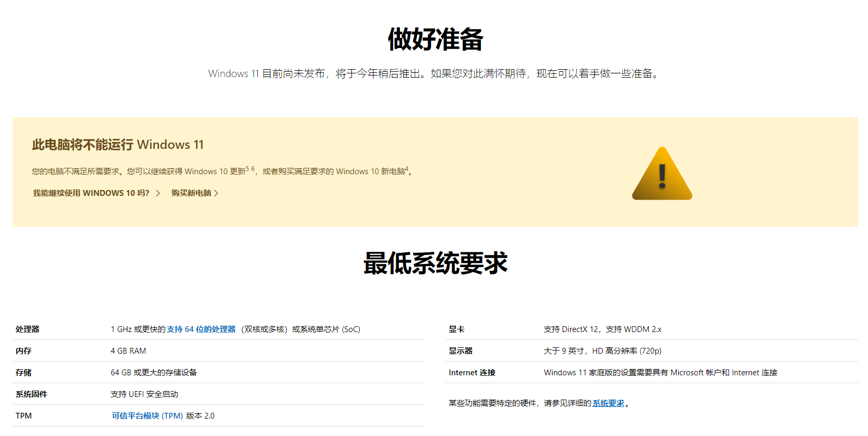Click the '最低系统要求' heading

point(435,263)
